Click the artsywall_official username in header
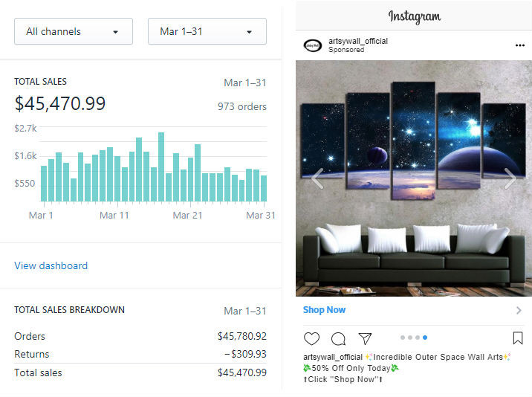The image size is (532, 397). (x=358, y=42)
